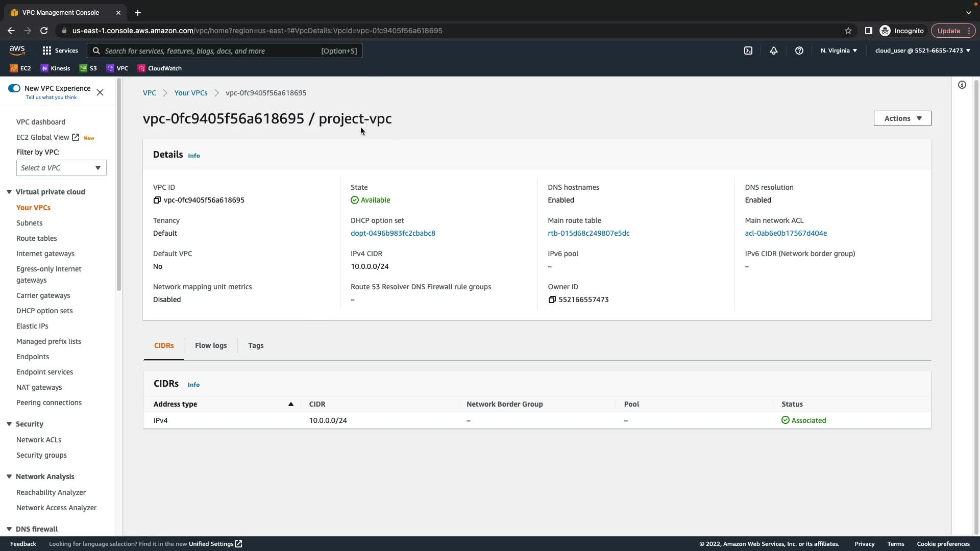
Task: Open main route table rtb-015d68c249807e5dc link
Action: (589, 233)
